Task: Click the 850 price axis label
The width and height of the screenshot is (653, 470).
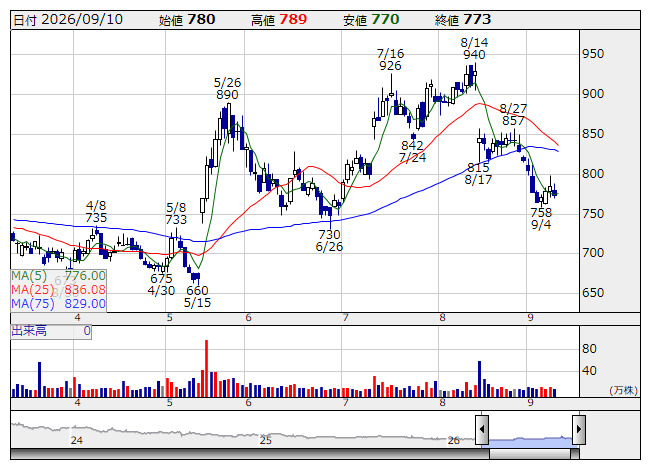Action: [593, 134]
